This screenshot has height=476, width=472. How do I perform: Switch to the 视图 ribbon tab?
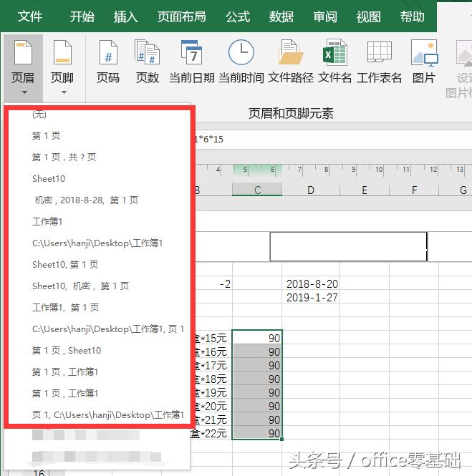point(368,16)
